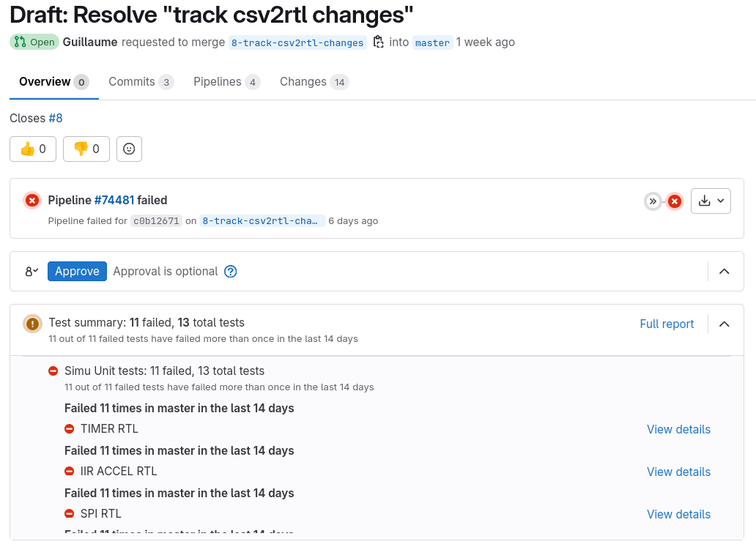Open the emoji reaction picker
The image size is (756, 547).
click(129, 149)
